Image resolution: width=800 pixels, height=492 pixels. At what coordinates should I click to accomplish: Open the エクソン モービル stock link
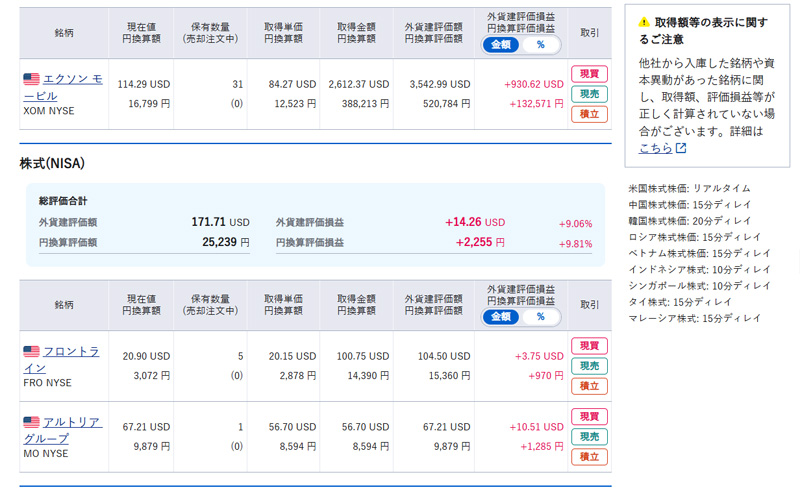click(x=63, y=87)
